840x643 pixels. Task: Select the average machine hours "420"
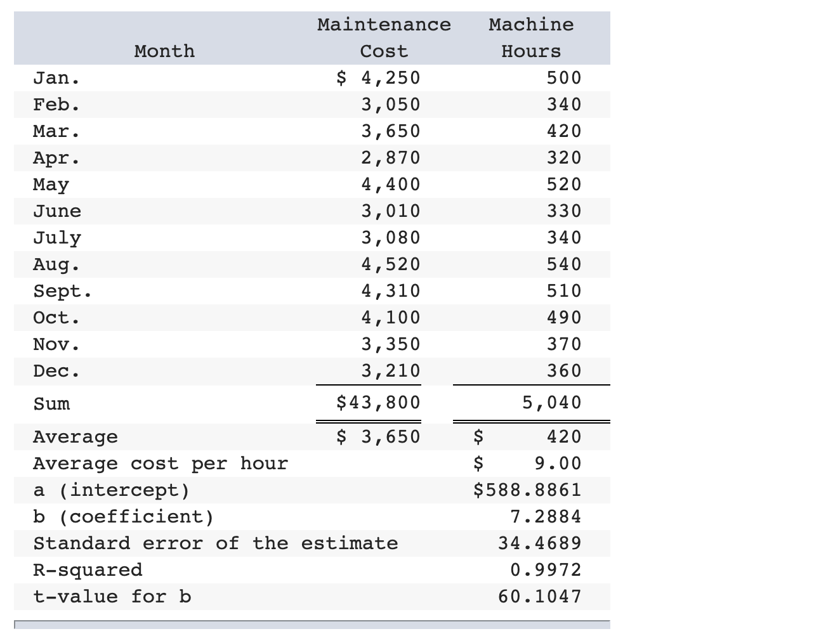point(564,437)
